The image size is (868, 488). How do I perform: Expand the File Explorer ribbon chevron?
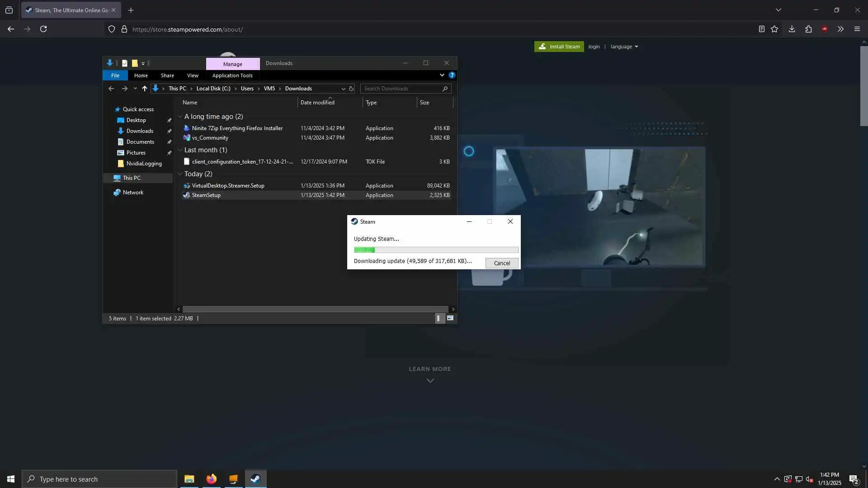[x=442, y=75]
